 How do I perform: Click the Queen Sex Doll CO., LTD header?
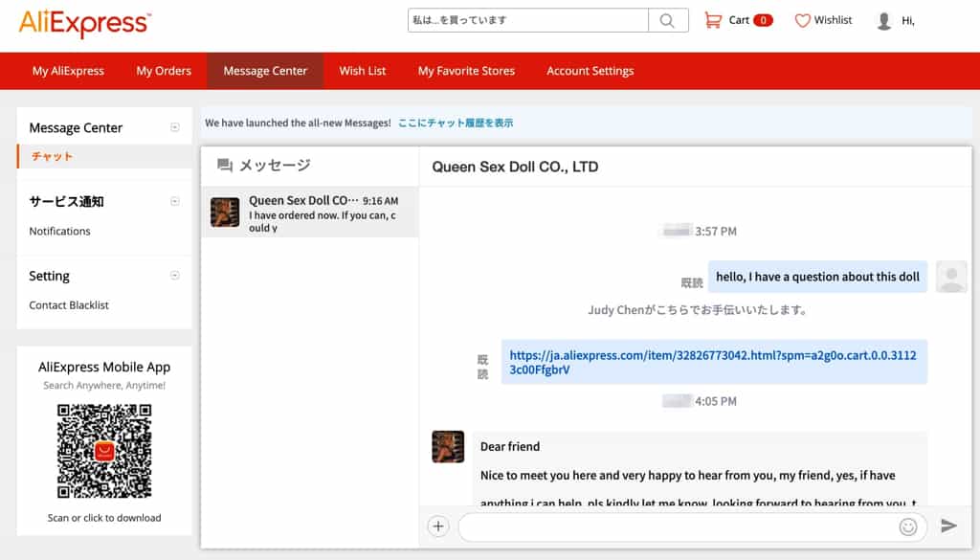[x=515, y=167]
